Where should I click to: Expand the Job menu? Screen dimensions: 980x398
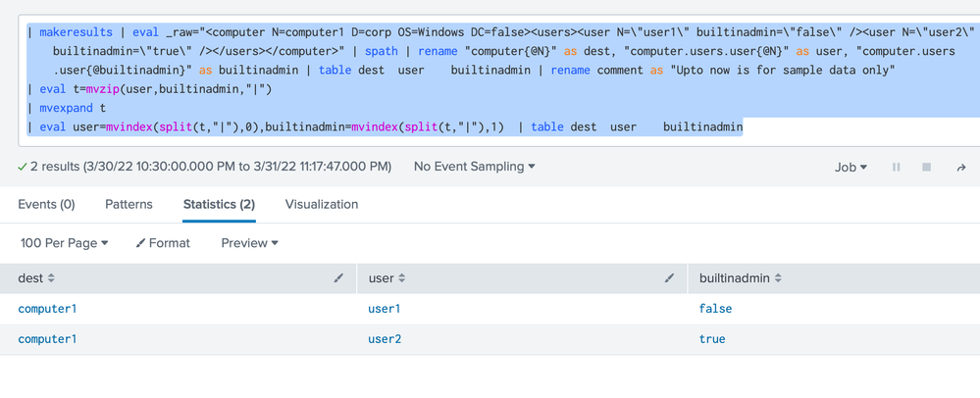point(851,168)
